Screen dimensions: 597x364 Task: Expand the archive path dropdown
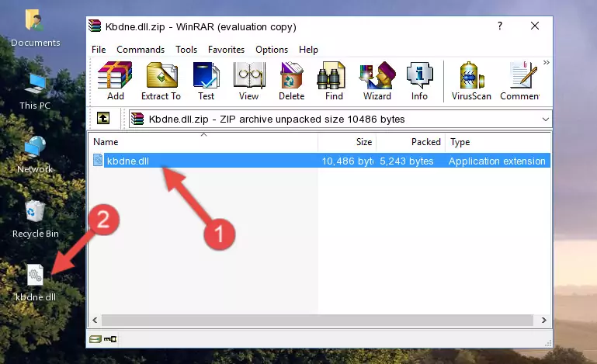546,120
